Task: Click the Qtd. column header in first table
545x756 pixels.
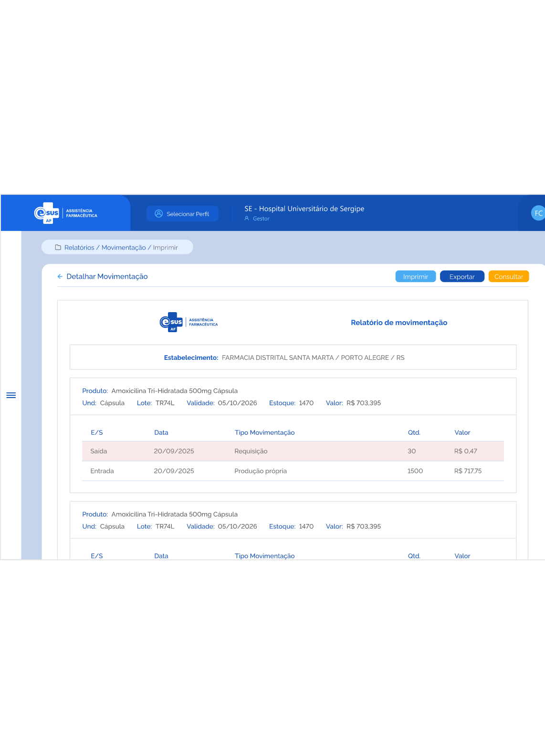Action: pyautogui.click(x=414, y=432)
